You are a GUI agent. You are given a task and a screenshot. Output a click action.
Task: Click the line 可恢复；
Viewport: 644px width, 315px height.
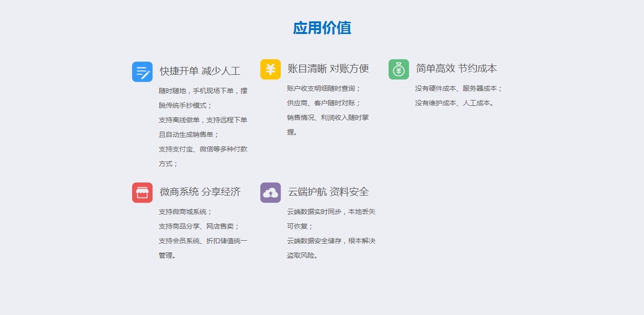[x=300, y=226]
